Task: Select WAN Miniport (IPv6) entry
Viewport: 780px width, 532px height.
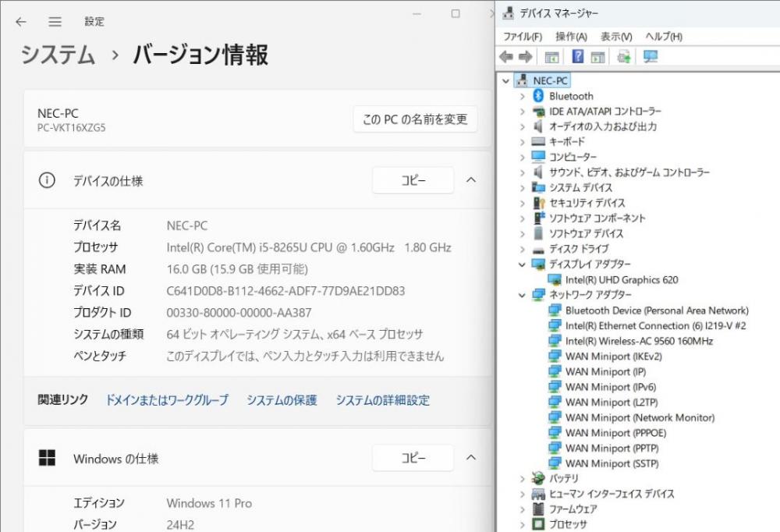Action: [x=611, y=387]
